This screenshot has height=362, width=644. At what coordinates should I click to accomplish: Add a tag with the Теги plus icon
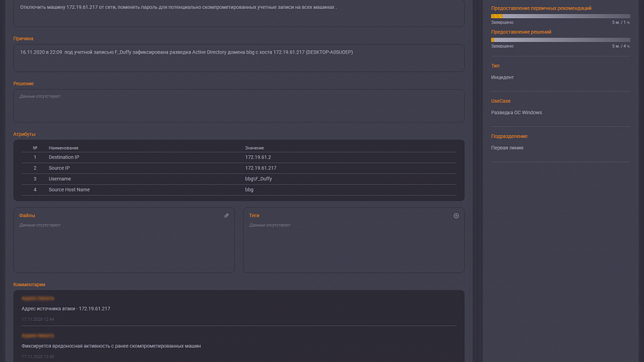456,216
